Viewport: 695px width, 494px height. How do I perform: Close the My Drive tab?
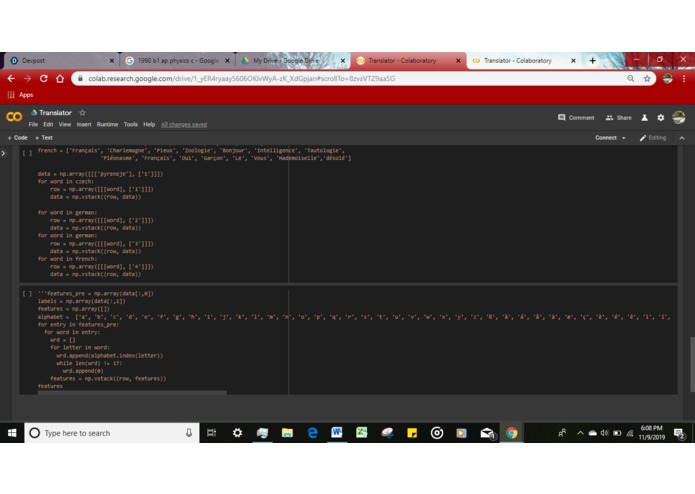(x=343, y=61)
